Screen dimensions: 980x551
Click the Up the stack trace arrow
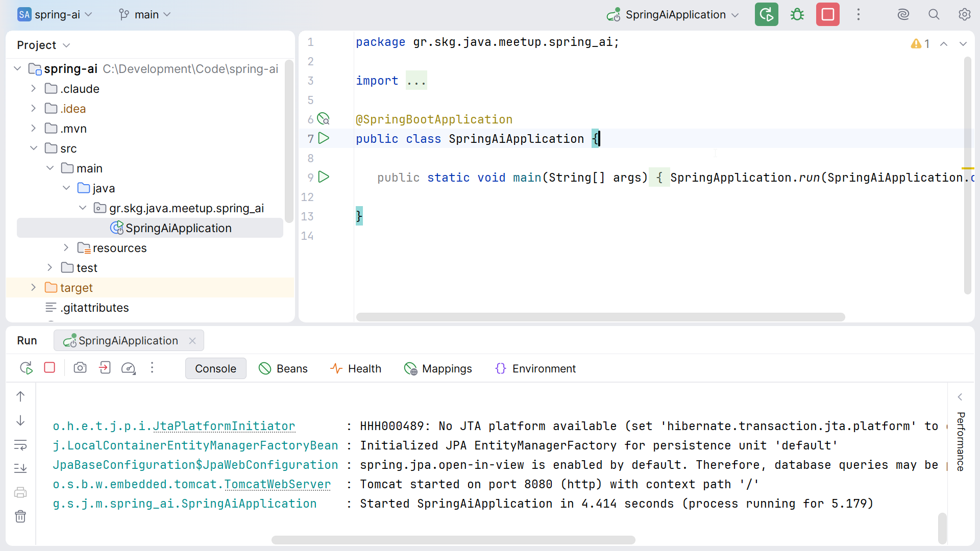tap(20, 396)
